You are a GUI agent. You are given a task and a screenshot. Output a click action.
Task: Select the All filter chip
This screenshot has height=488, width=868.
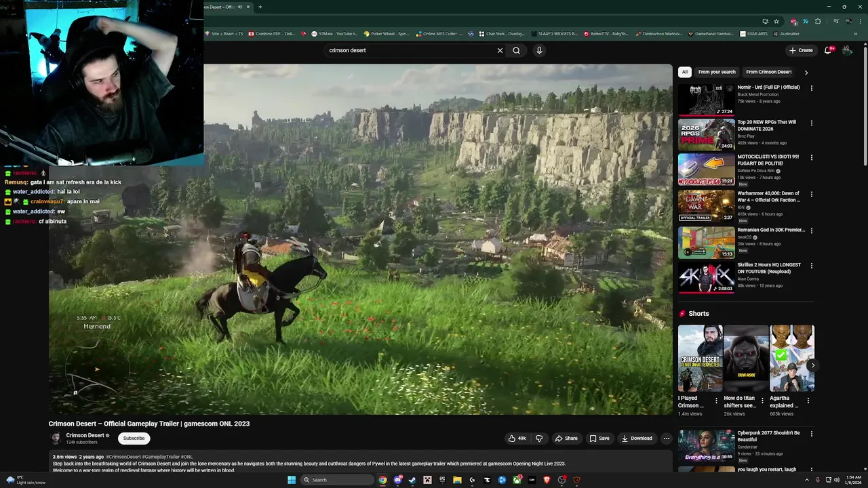[684, 72]
